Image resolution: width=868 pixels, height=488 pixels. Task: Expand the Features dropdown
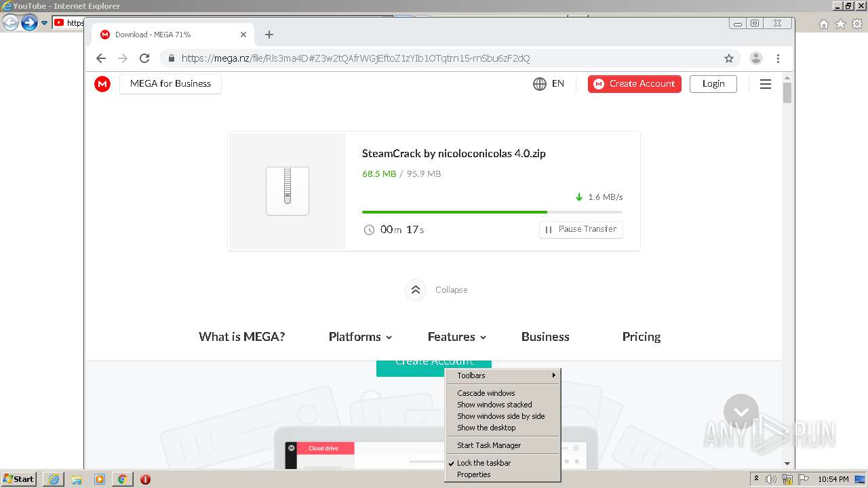tap(457, 337)
